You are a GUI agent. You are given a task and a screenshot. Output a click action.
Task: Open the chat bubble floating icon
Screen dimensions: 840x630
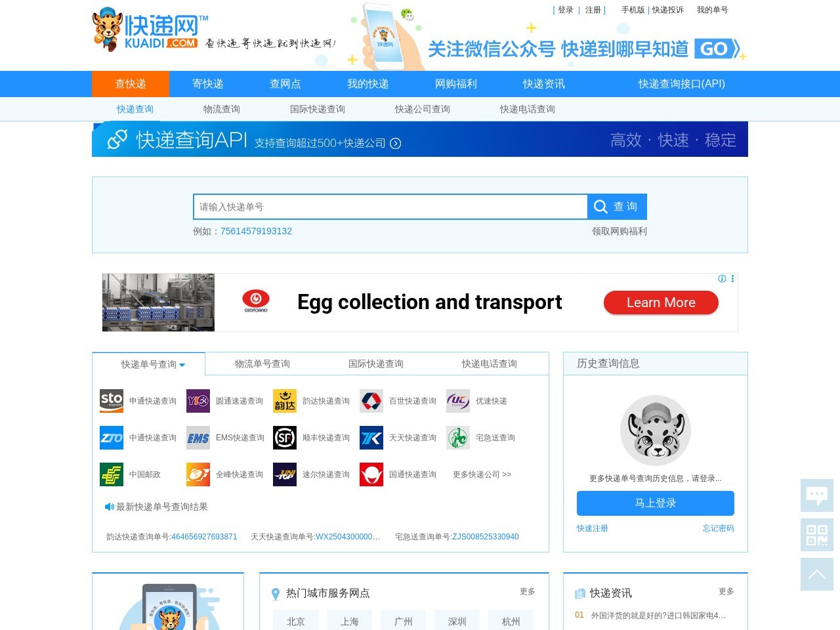coord(817,495)
